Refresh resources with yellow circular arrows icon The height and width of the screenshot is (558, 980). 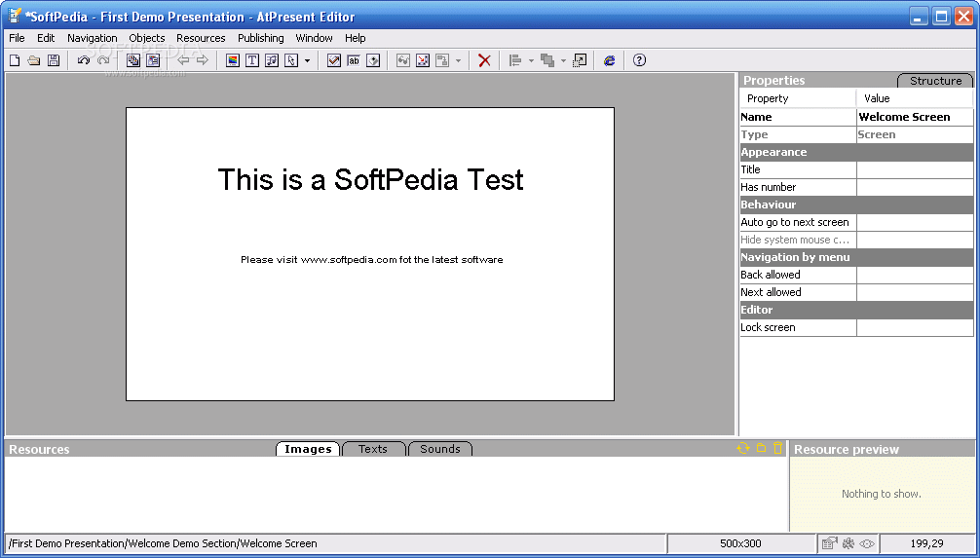[x=743, y=448]
